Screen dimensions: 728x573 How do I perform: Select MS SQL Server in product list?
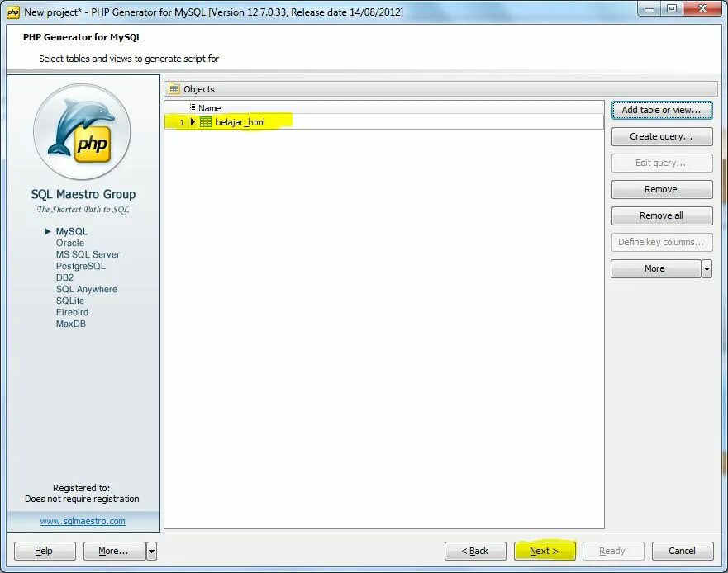coord(88,255)
